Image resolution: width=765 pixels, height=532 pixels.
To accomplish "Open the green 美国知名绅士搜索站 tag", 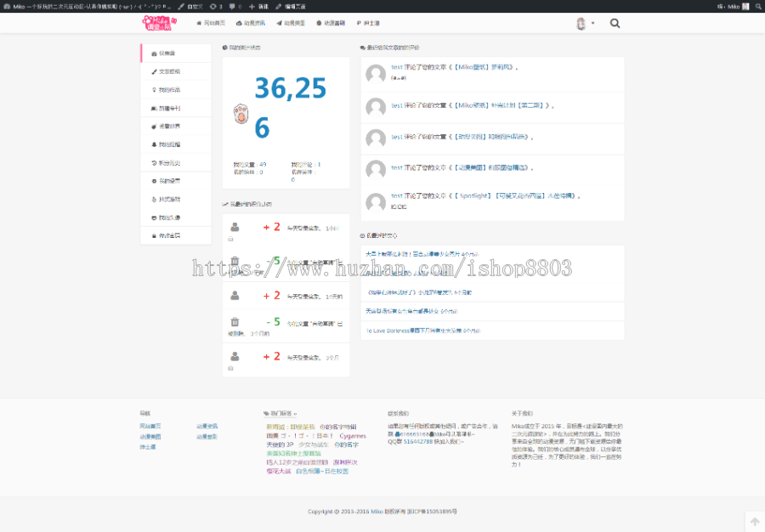I will click(x=294, y=454).
